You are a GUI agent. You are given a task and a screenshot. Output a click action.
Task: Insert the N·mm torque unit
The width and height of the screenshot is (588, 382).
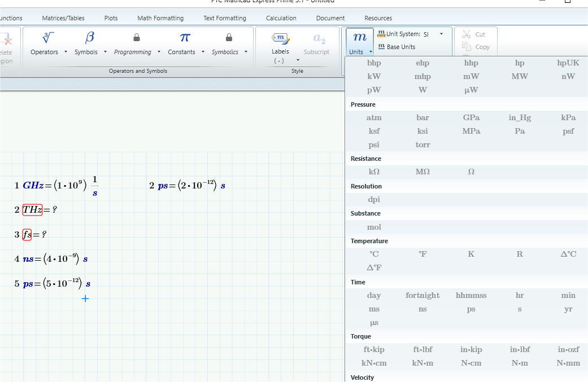click(568, 363)
